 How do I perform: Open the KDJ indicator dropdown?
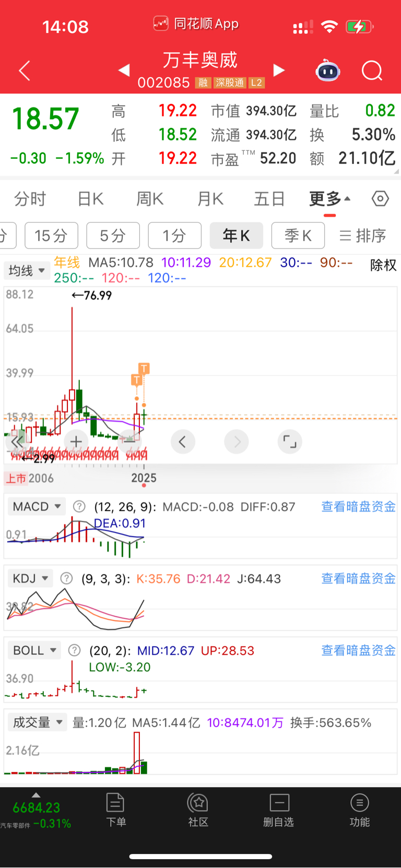(30, 578)
